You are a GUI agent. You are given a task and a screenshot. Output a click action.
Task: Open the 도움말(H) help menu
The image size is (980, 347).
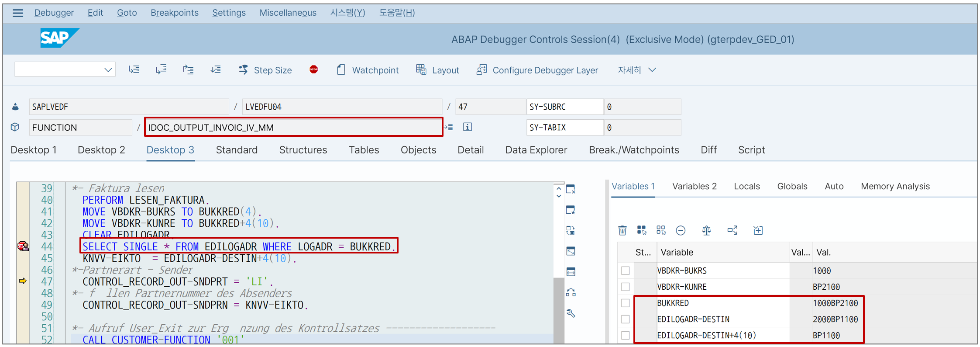pos(397,13)
